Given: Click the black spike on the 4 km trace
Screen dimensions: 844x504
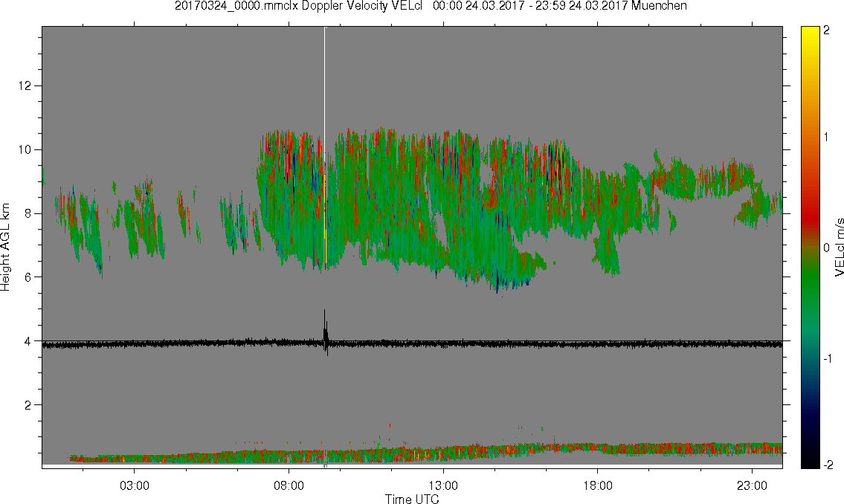Looking at the screenshot, I should coord(324,331).
